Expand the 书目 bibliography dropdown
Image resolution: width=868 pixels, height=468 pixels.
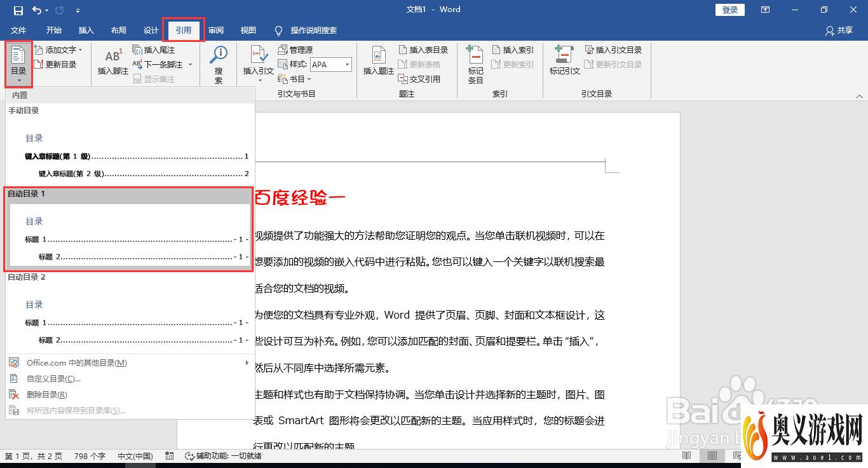pyautogui.click(x=295, y=79)
